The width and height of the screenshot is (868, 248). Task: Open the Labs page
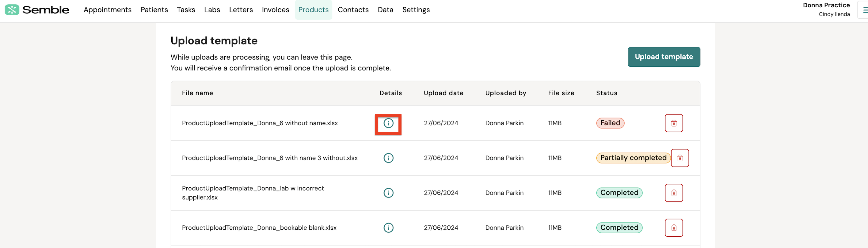[x=212, y=10]
